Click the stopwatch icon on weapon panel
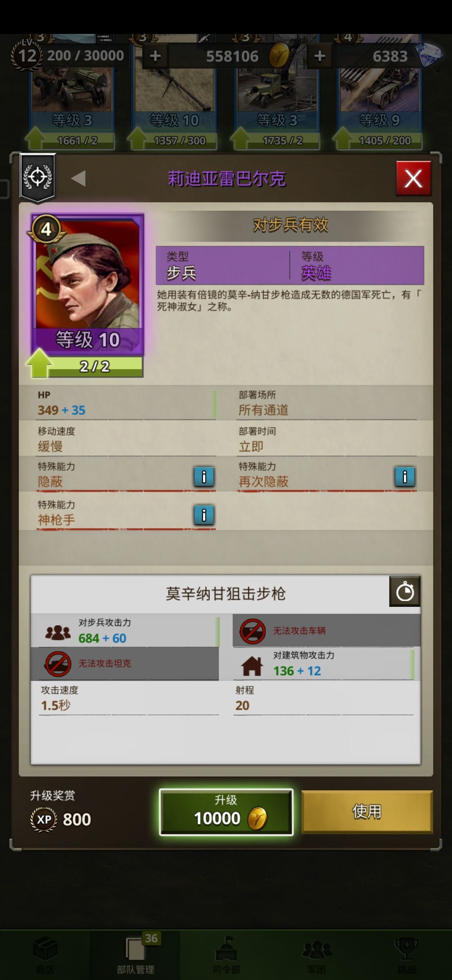452x980 pixels. click(x=405, y=591)
